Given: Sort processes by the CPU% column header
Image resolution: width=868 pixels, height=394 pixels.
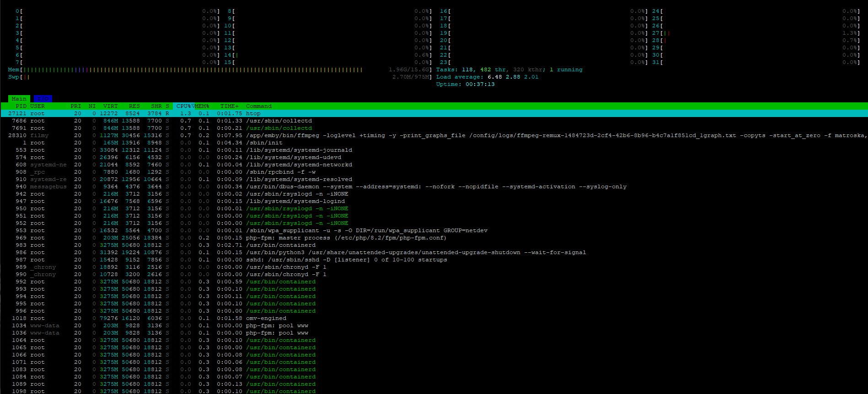Looking at the screenshot, I should [184, 106].
